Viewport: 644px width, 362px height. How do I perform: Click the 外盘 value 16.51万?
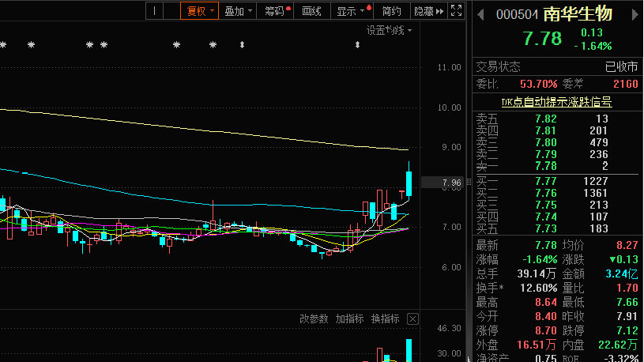click(x=536, y=345)
